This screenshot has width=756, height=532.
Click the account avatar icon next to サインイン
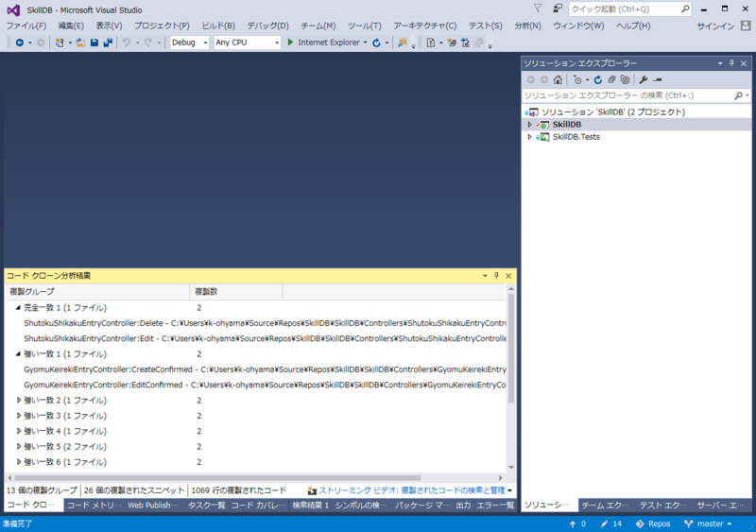(746, 26)
